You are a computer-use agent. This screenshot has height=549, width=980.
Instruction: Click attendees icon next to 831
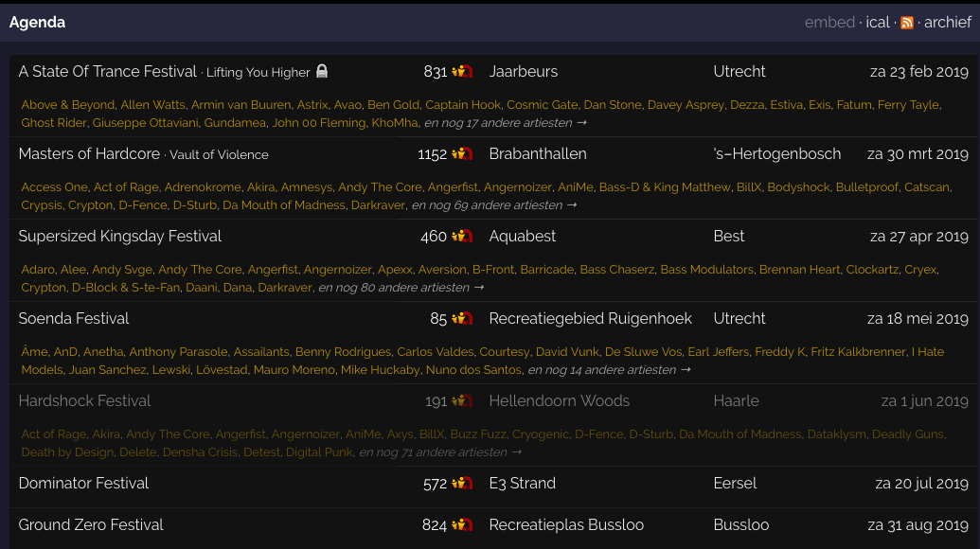[x=462, y=72]
